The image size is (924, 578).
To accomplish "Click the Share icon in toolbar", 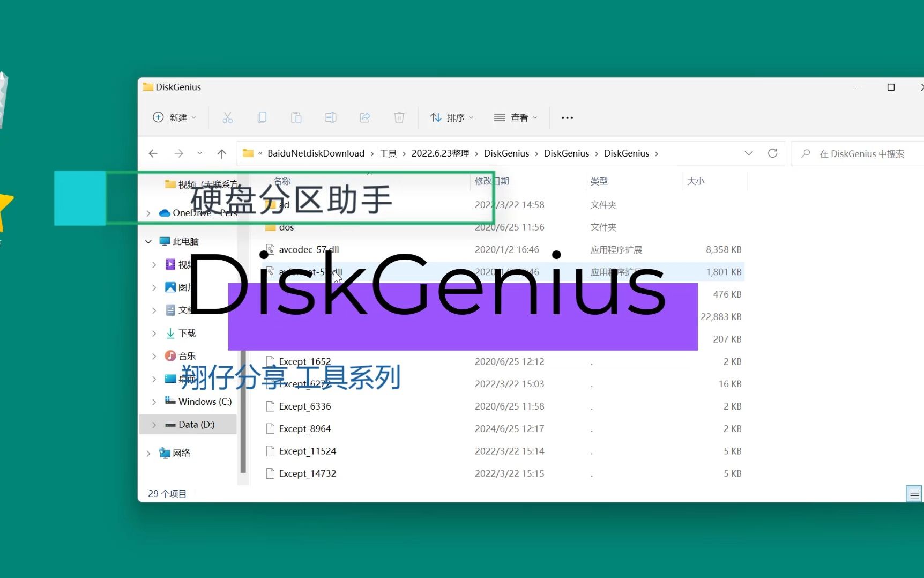I will 365,117.
